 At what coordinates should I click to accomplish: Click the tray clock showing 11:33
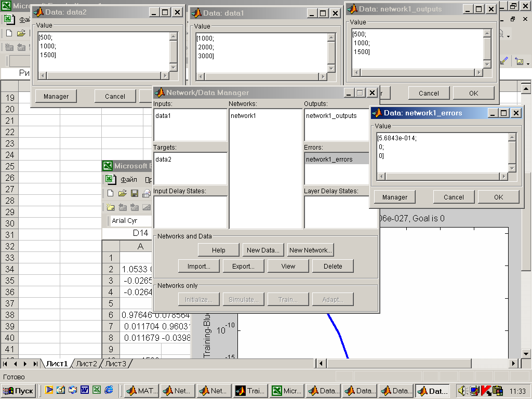click(x=517, y=391)
